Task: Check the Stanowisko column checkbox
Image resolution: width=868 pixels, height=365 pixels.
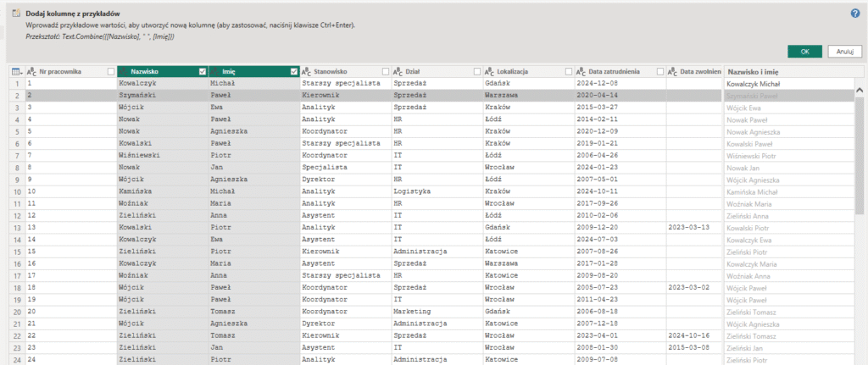Action: coord(386,72)
